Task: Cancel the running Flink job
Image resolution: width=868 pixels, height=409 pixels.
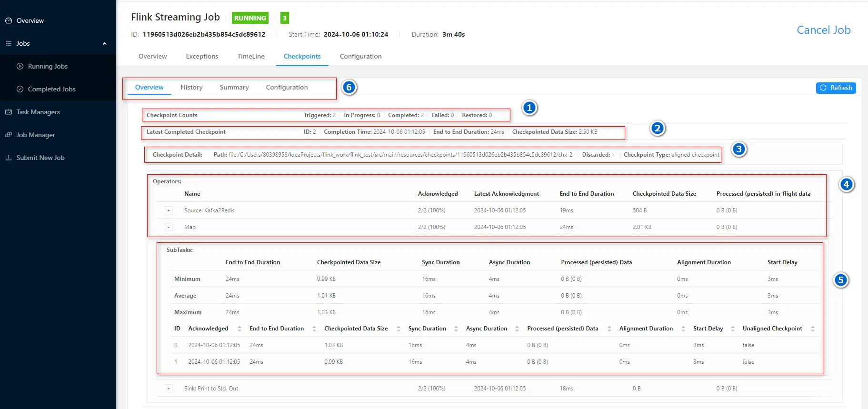Action: click(x=824, y=30)
